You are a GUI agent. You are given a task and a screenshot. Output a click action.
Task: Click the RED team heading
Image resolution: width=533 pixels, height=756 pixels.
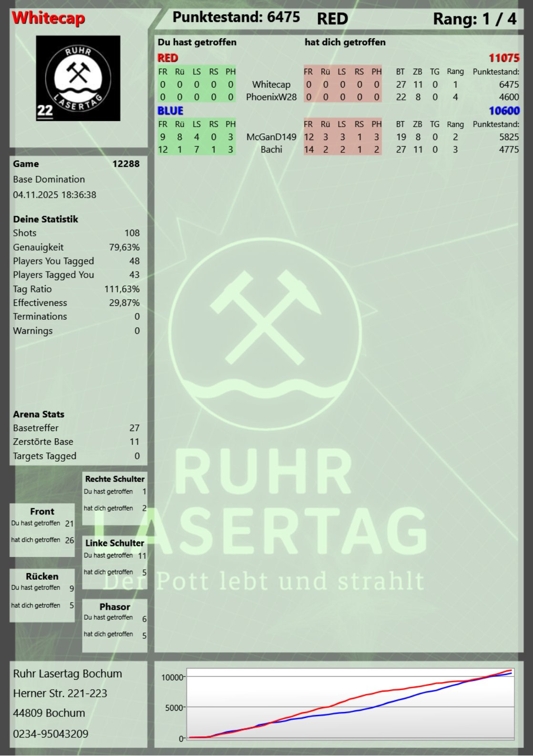tap(168, 58)
